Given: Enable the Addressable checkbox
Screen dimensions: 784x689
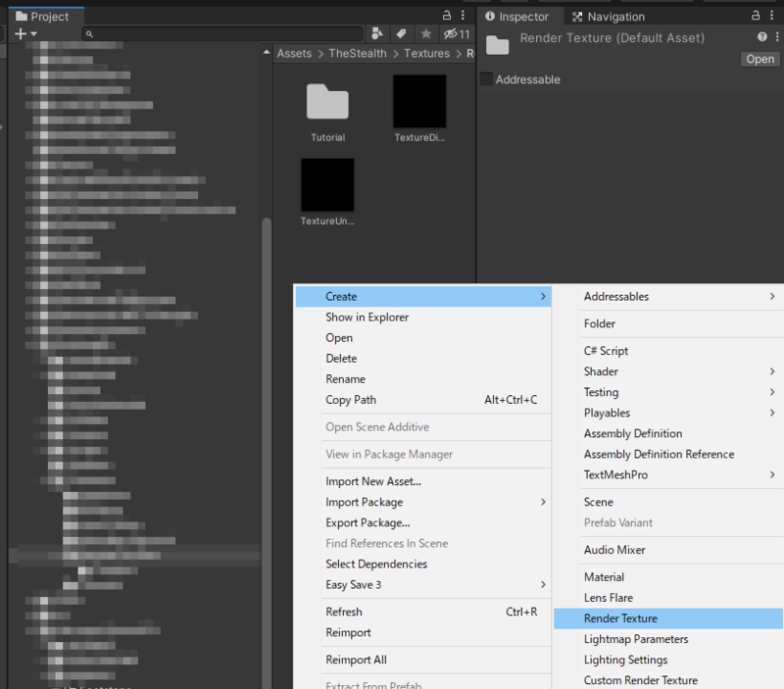Looking at the screenshot, I should click(486, 79).
